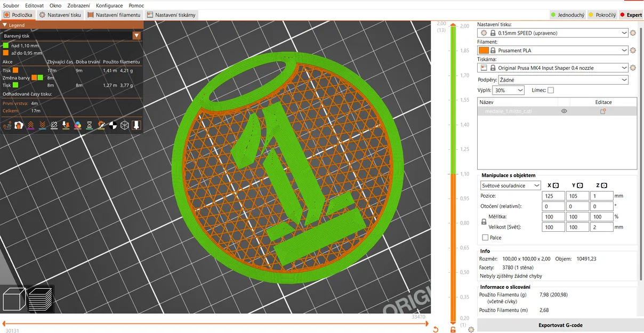
Task: Reset X axis mirror icon
Action: tap(556, 185)
